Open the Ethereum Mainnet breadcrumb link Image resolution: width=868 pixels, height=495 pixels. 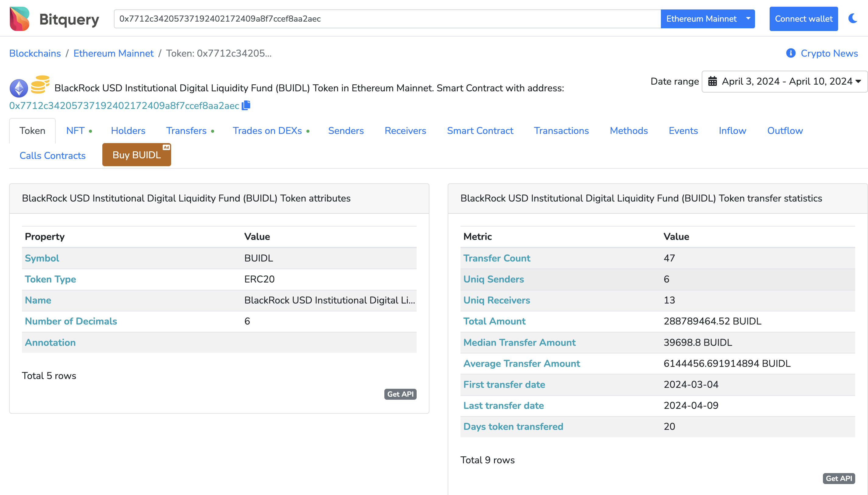[x=114, y=53]
